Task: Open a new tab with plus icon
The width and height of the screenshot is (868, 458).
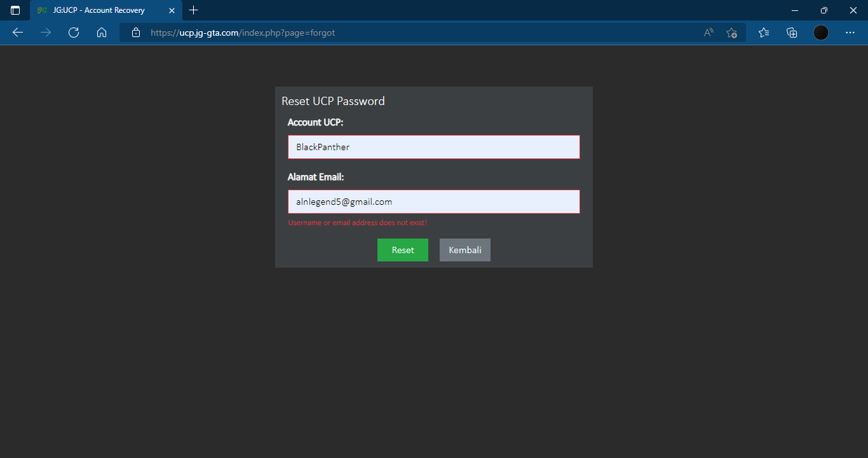Action: (x=193, y=10)
